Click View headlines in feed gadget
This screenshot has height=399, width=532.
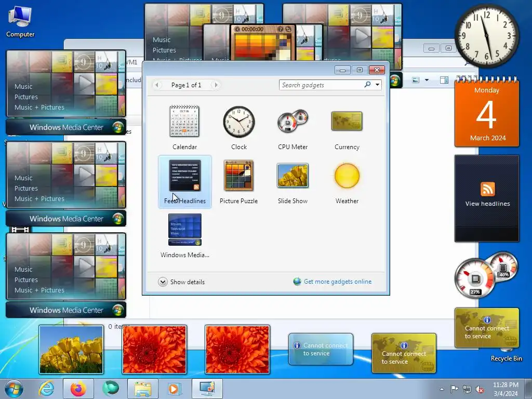[x=487, y=204]
